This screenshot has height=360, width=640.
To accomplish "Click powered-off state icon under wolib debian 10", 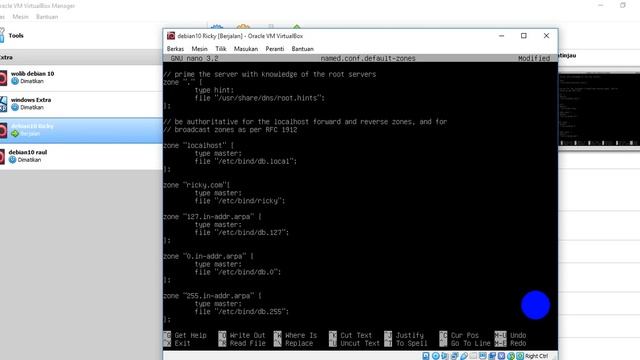I will (x=15, y=81).
